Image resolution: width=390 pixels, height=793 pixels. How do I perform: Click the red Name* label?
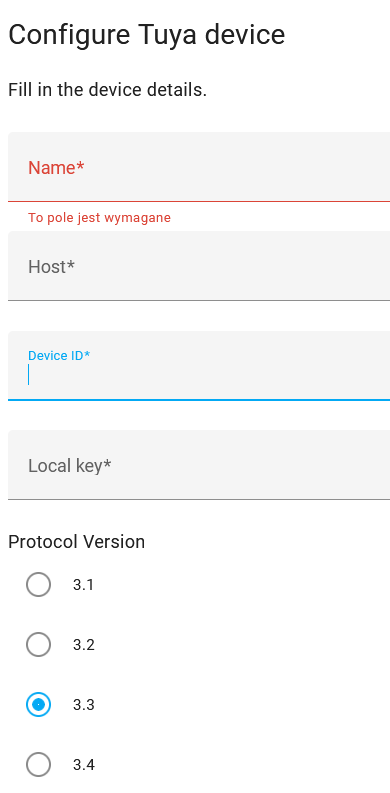[x=56, y=167]
